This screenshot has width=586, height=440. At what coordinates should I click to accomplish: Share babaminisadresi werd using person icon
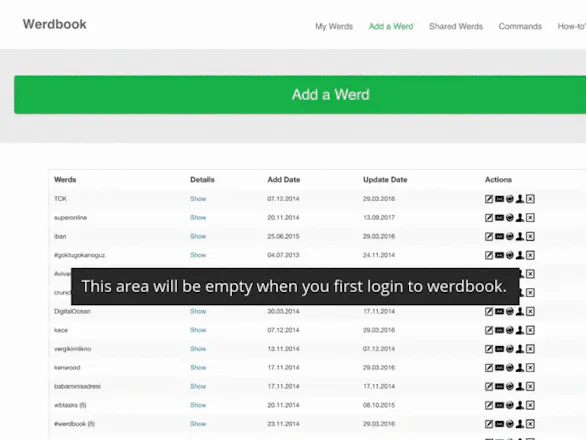coord(520,386)
